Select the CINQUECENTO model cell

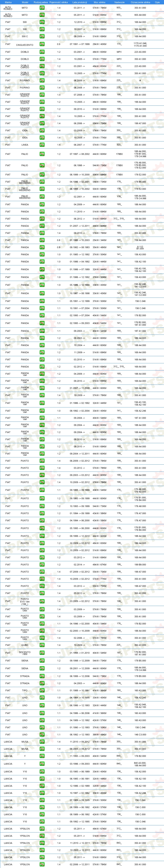(x=25, y=45)
